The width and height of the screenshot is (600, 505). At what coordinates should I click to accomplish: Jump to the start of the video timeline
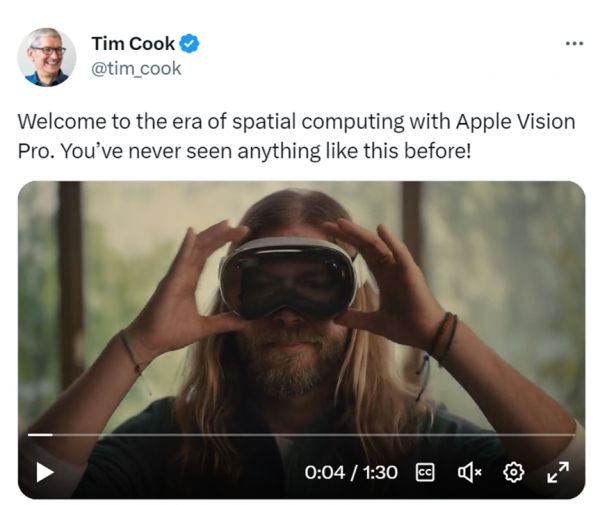pos(28,435)
